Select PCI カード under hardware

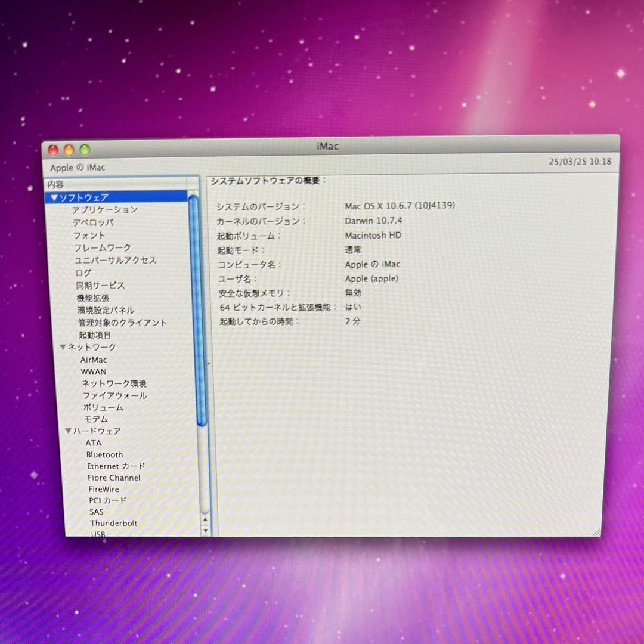[107, 500]
